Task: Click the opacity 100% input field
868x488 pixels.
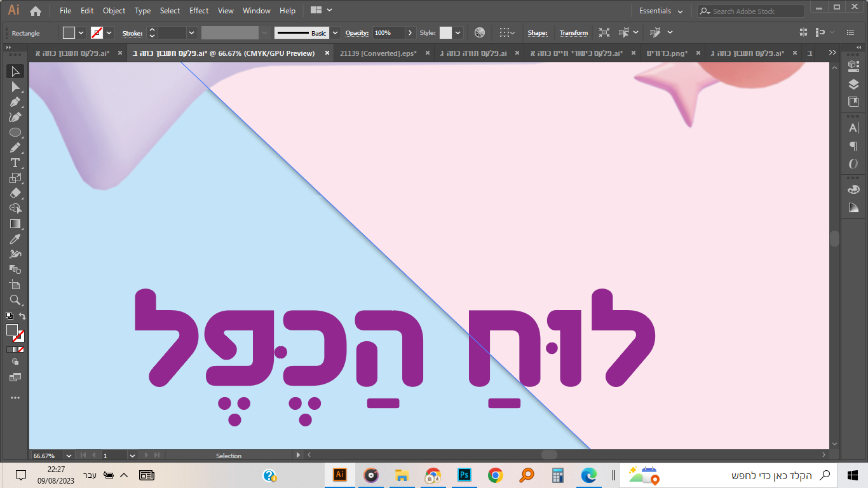Action: (388, 33)
